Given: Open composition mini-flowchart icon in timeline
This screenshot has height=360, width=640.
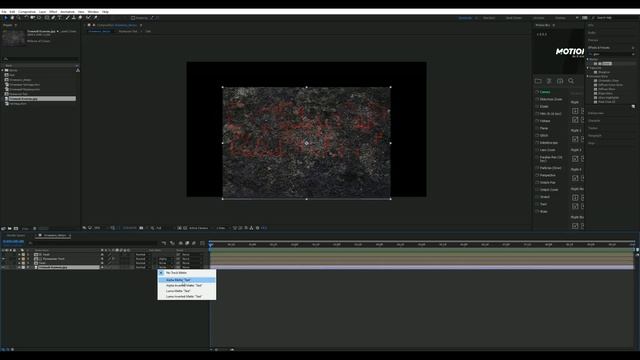Looking at the screenshot, I should coord(164,243).
